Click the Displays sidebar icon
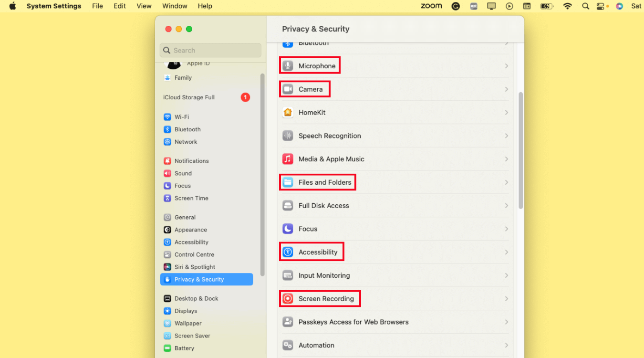The width and height of the screenshot is (644, 358). tap(167, 311)
